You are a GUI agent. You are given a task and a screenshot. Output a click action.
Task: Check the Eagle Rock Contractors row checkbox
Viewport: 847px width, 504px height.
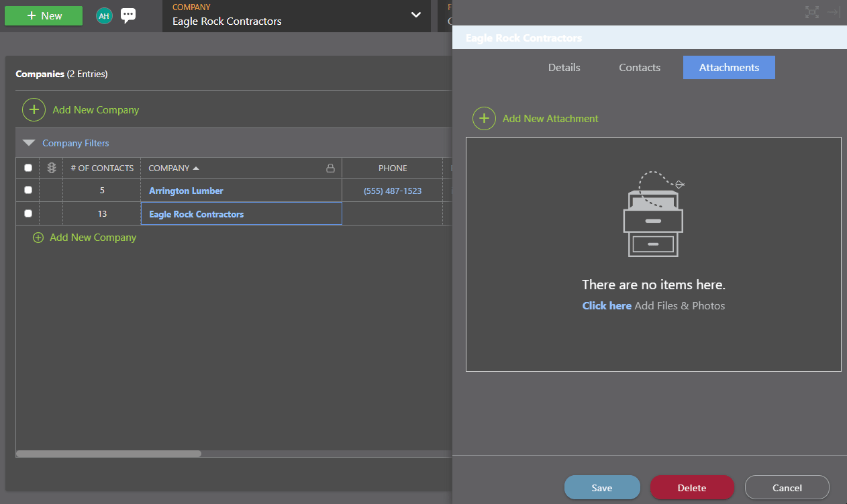[x=28, y=213]
